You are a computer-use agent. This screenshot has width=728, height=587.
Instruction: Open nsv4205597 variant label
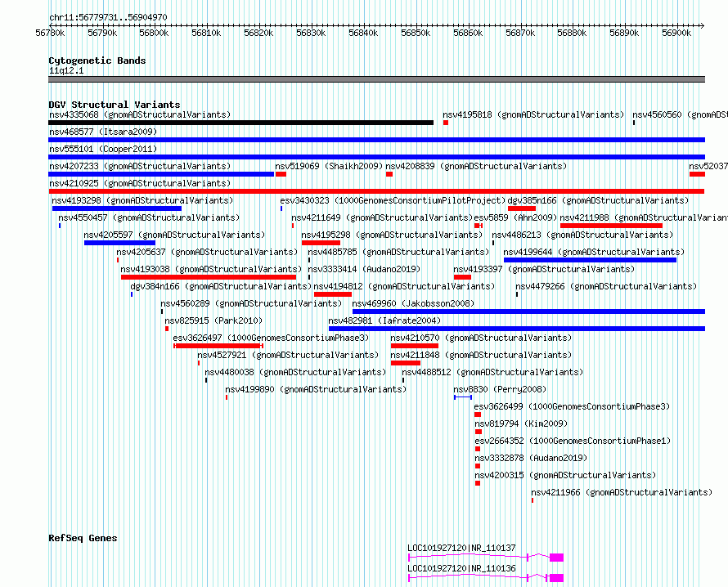[x=174, y=235]
